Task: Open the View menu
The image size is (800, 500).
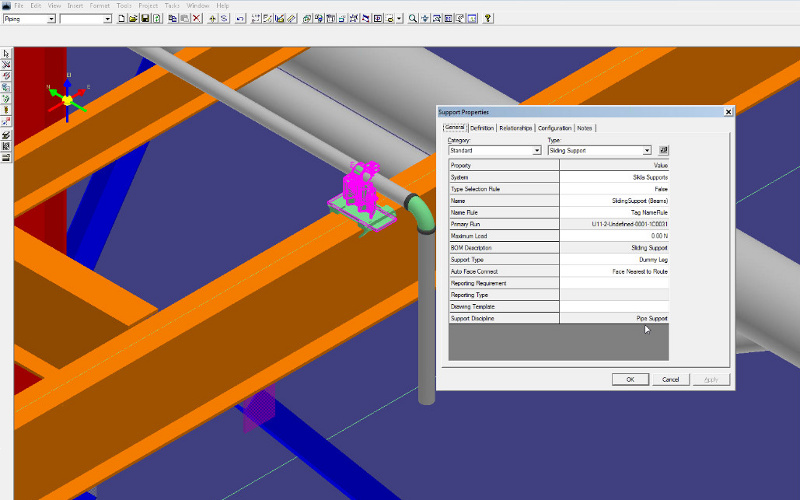Action: click(54, 6)
